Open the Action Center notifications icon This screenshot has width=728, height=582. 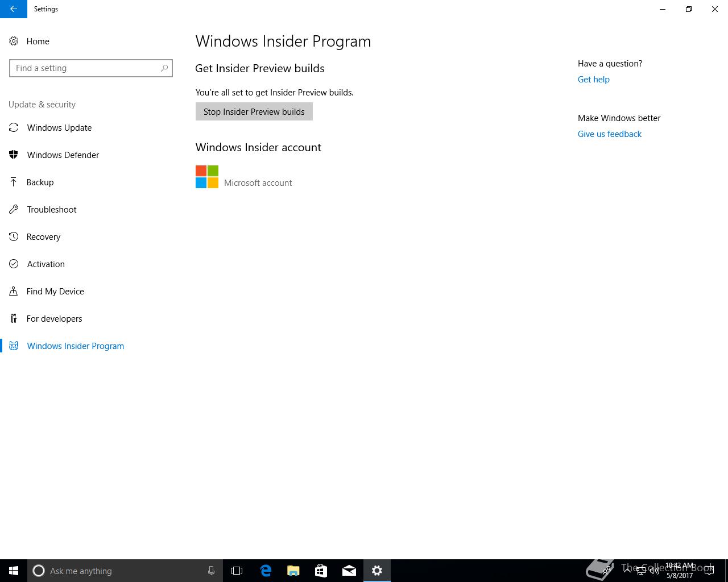click(x=709, y=571)
